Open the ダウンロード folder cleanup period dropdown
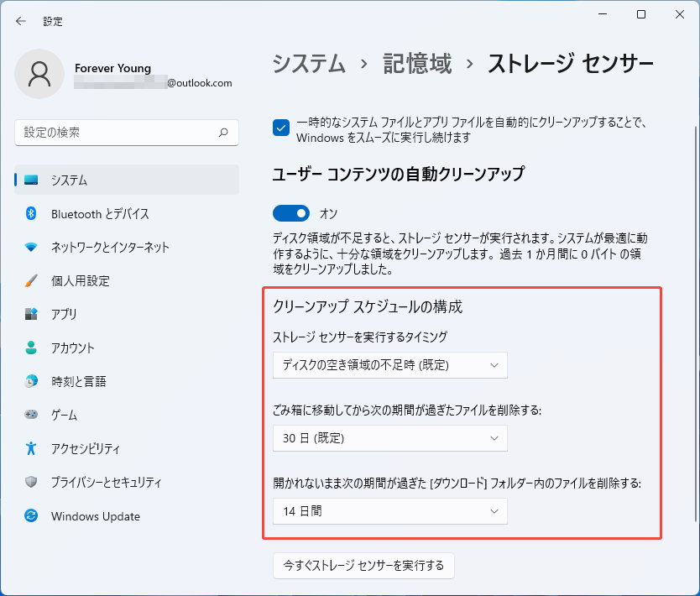This screenshot has height=596, width=700. (x=390, y=511)
